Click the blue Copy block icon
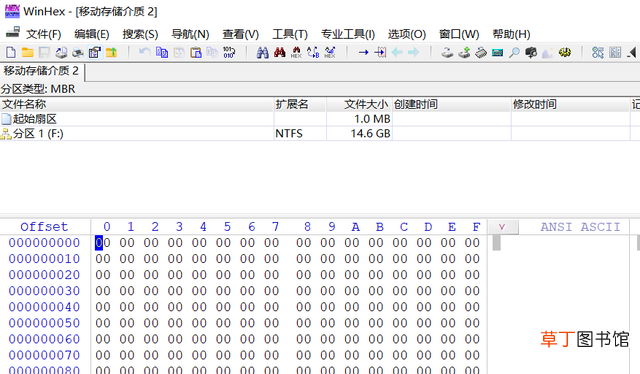Image resolution: width=640 pixels, height=374 pixels. tap(162, 52)
